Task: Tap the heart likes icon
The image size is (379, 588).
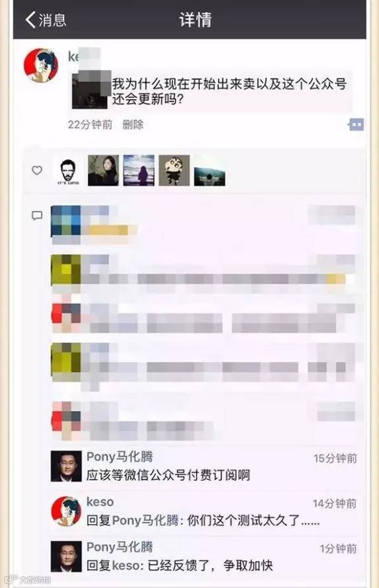Action: 37,170
